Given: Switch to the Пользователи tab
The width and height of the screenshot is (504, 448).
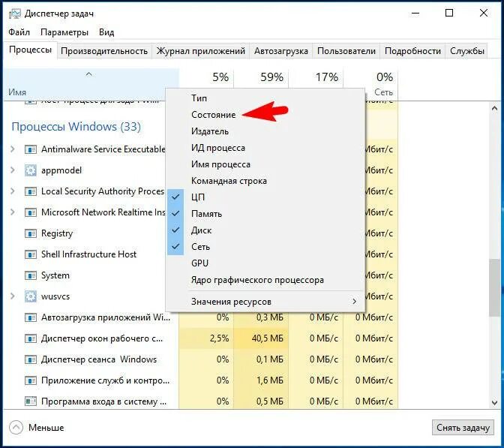Looking at the screenshot, I should point(346,51).
